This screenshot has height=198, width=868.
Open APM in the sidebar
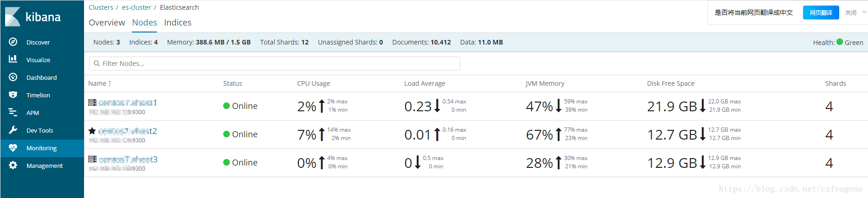pyautogui.click(x=42, y=113)
